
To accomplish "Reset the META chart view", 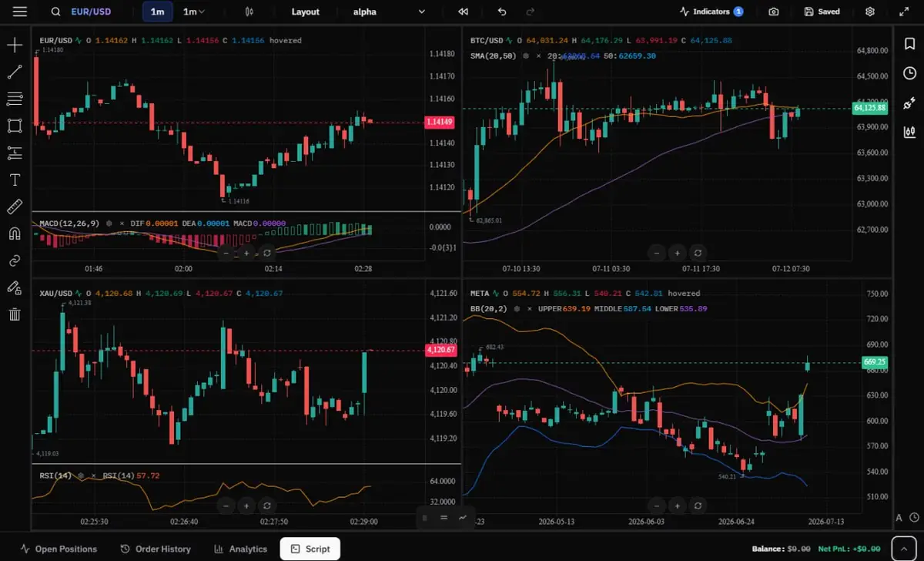I will [698, 506].
